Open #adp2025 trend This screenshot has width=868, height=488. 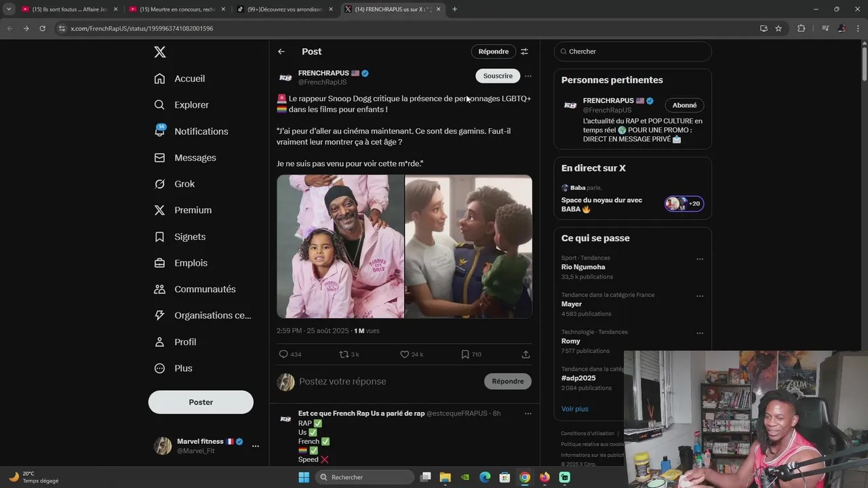[x=578, y=378]
